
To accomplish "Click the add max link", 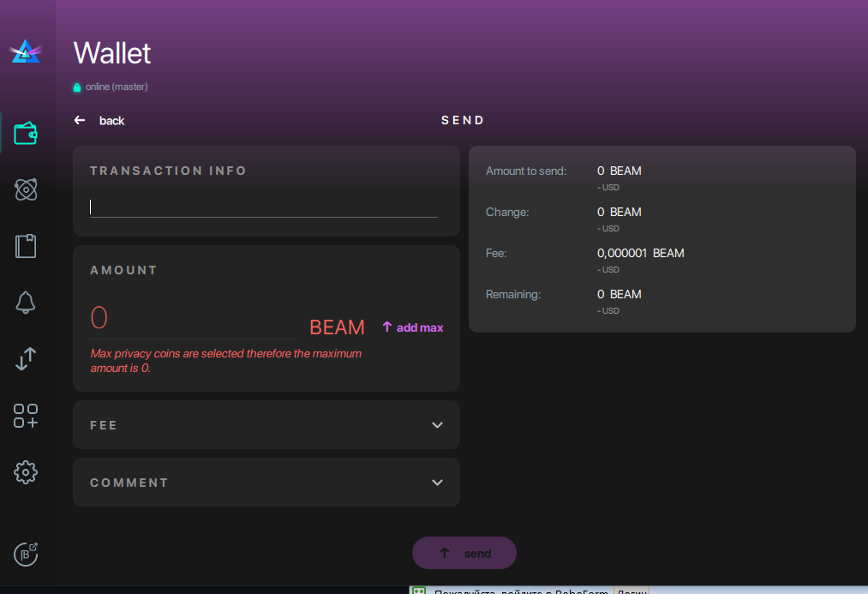I will pos(412,327).
